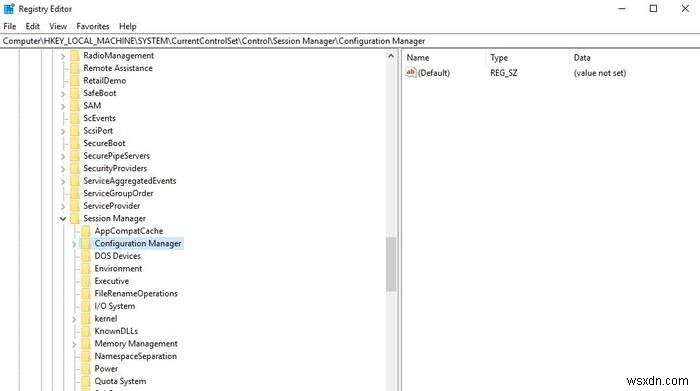The image size is (700, 391).
Task: Click the AppCompatCache folder icon
Action: [x=86, y=231]
